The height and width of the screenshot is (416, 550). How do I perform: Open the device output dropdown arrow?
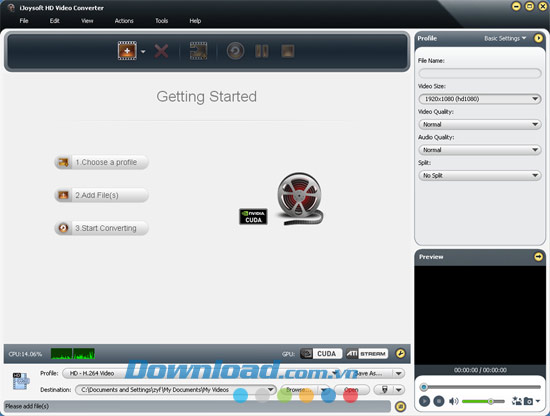(399, 390)
